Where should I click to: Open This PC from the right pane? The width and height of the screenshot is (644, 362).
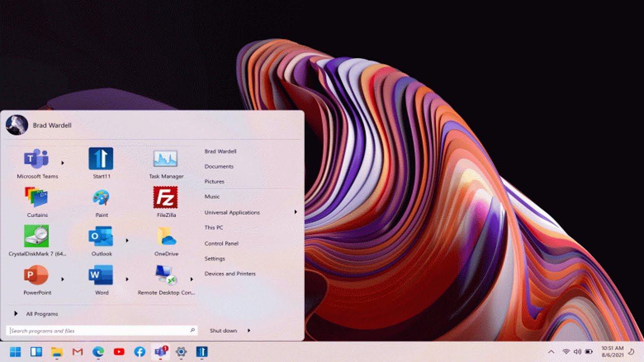point(213,228)
